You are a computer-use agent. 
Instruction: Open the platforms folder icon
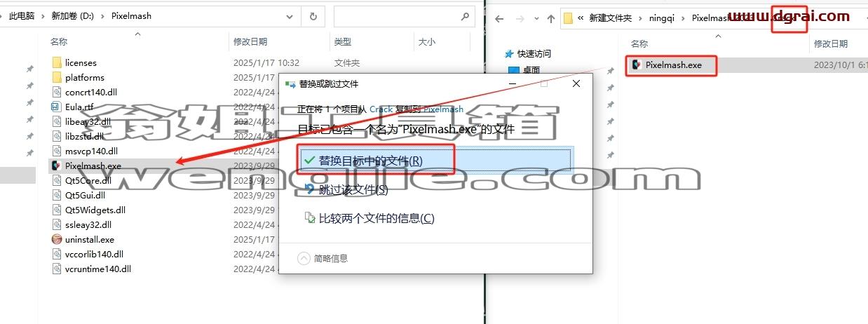(x=57, y=78)
